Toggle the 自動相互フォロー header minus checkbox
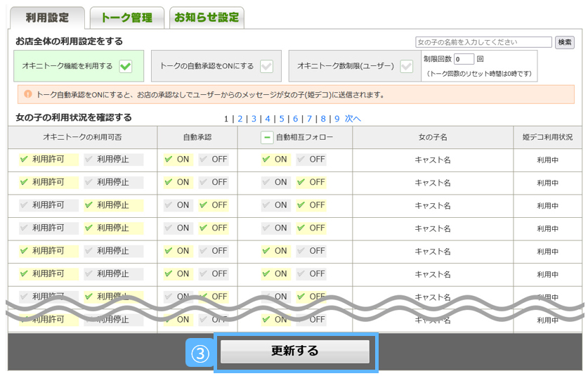 [x=267, y=138]
